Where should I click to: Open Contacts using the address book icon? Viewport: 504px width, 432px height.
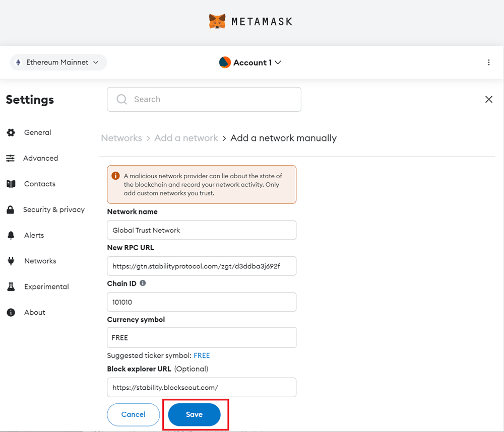click(x=11, y=184)
